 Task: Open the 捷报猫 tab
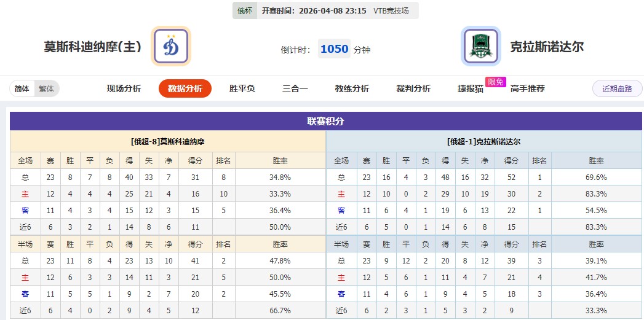(471, 88)
